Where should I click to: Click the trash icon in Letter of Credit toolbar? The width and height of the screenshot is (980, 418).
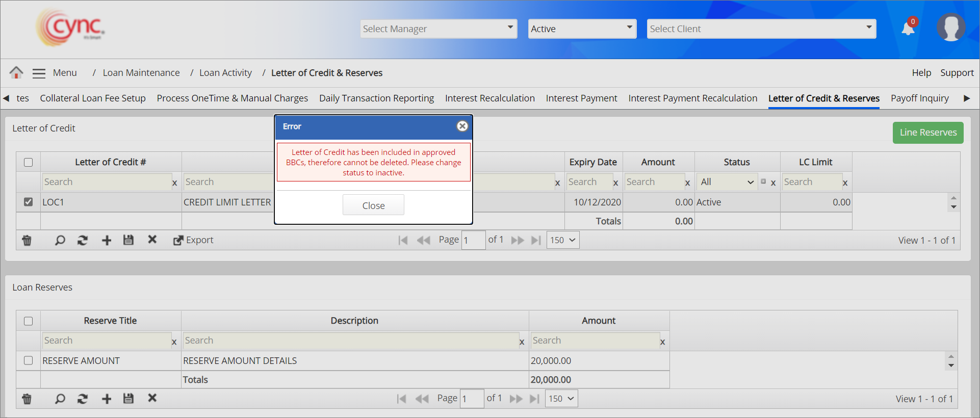coord(27,240)
